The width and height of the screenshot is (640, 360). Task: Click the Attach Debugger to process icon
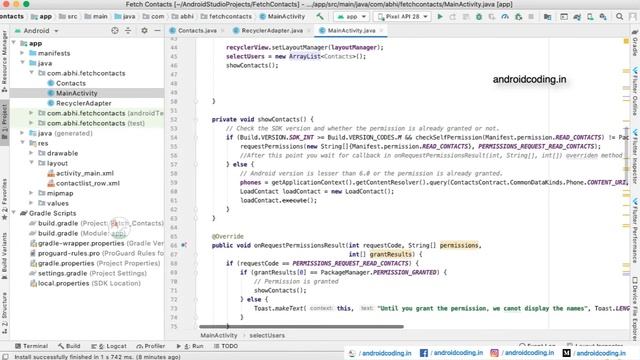point(518,17)
